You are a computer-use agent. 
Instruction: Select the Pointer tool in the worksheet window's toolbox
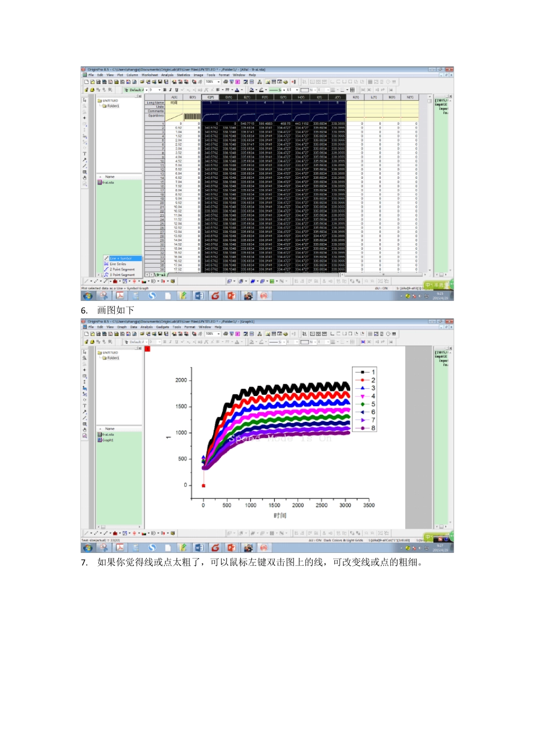pos(85,100)
